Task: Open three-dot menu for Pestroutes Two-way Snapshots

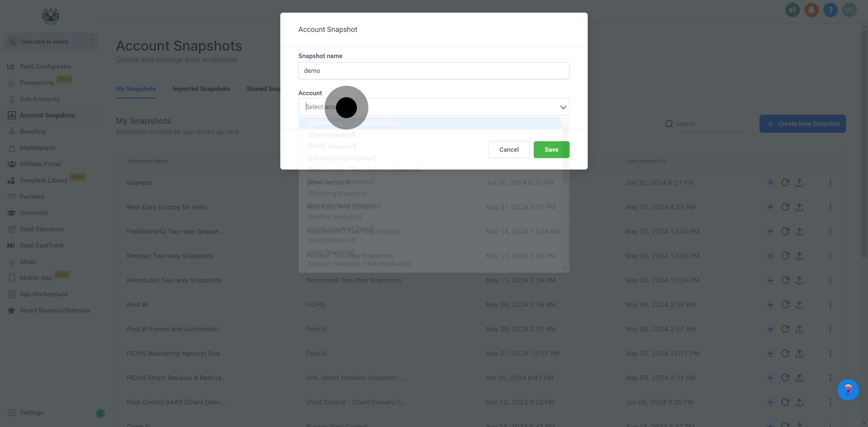Action: tap(830, 281)
